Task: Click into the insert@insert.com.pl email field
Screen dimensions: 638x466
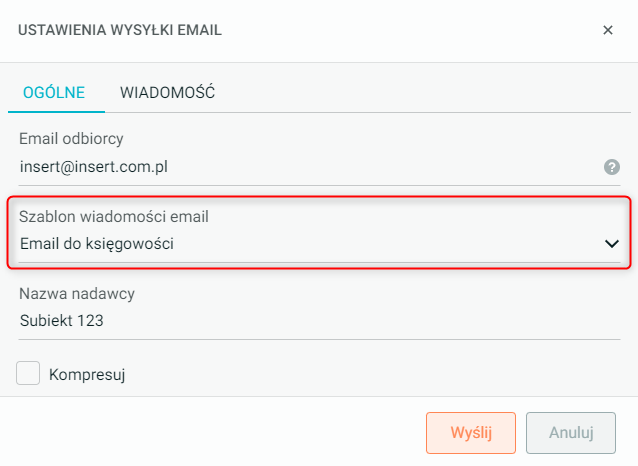Action: point(300,167)
